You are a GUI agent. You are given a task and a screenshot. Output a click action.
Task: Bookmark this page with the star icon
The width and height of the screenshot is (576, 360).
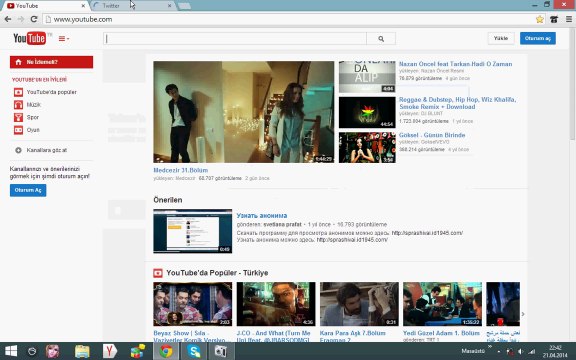pyautogui.click(x=539, y=19)
